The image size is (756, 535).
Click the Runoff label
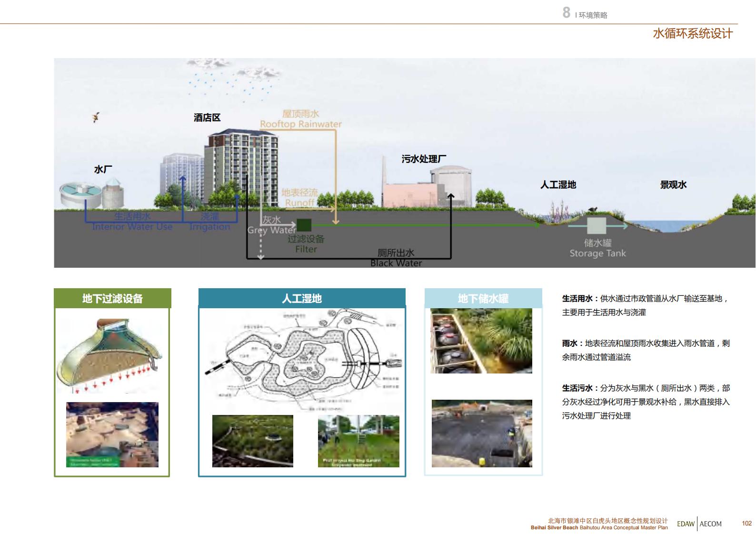coord(299,202)
